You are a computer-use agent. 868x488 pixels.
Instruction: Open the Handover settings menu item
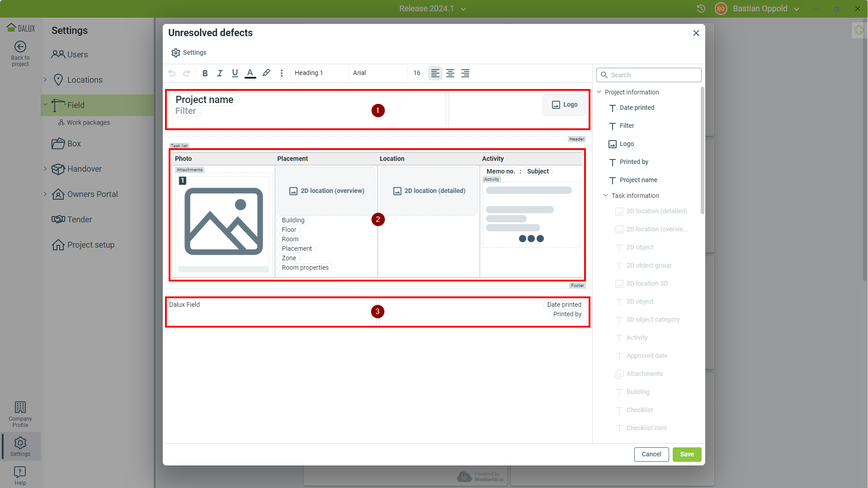click(85, 169)
